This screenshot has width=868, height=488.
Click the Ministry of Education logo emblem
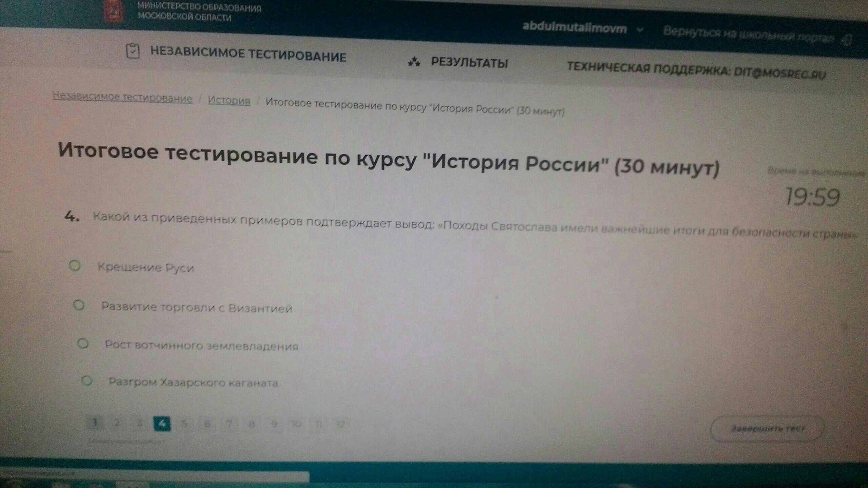(x=114, y=11)
